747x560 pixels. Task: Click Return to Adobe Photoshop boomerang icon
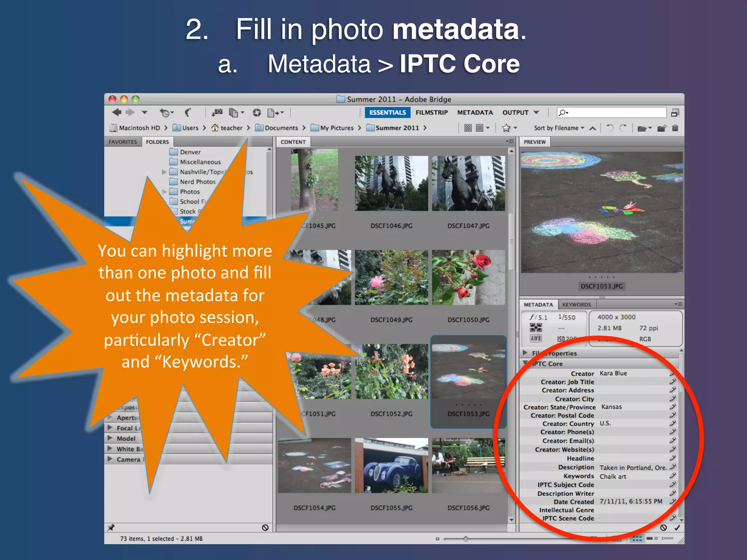188,113
